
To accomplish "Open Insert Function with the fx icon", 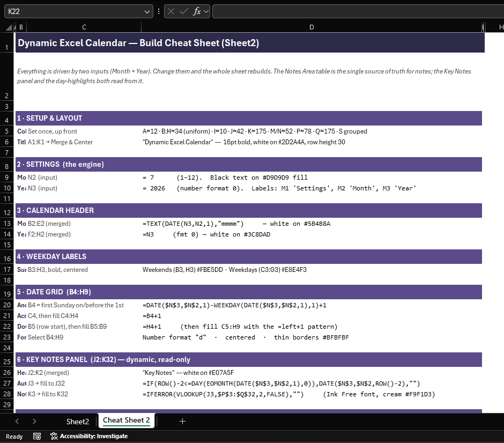I will click(197, 12).
